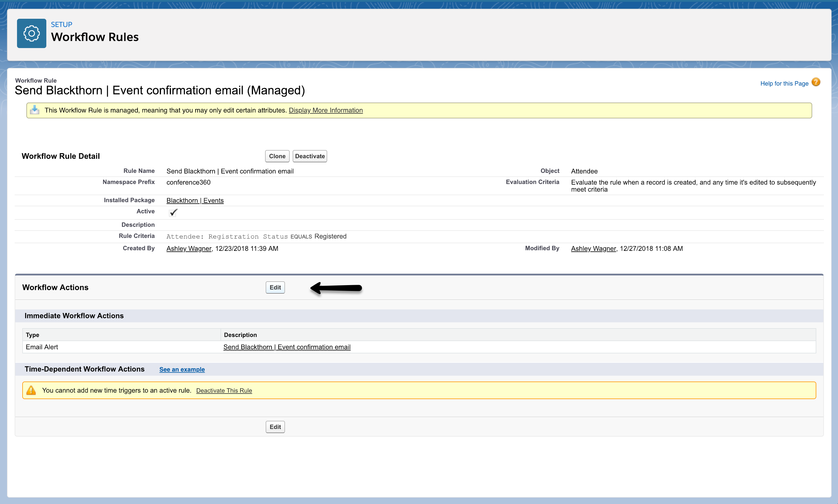This screenshot has height=504, width=838.
Task: Click the SETUP breadcrumb text
Action: (x=62, y=24)
